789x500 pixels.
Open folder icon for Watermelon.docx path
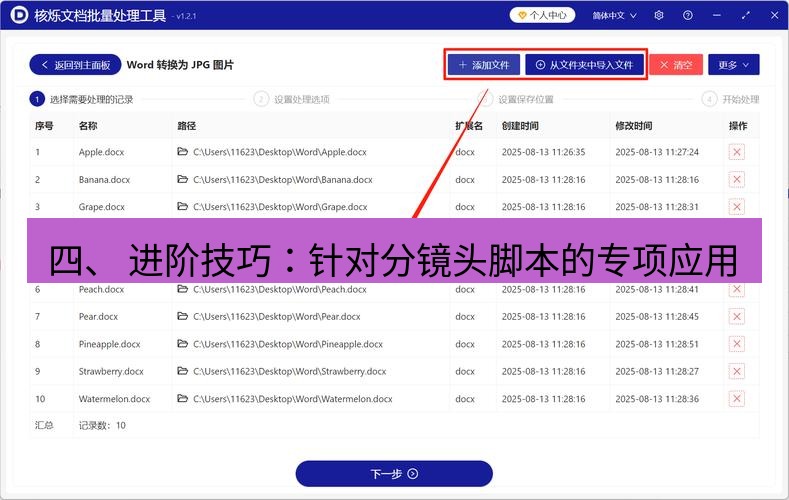(183, 398)
